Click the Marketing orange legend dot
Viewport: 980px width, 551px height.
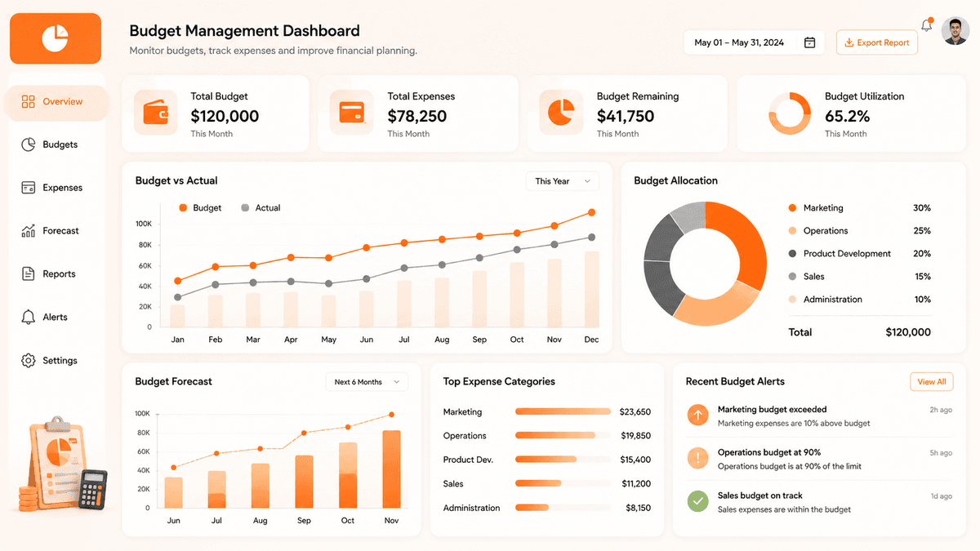(x=792, y=208)
